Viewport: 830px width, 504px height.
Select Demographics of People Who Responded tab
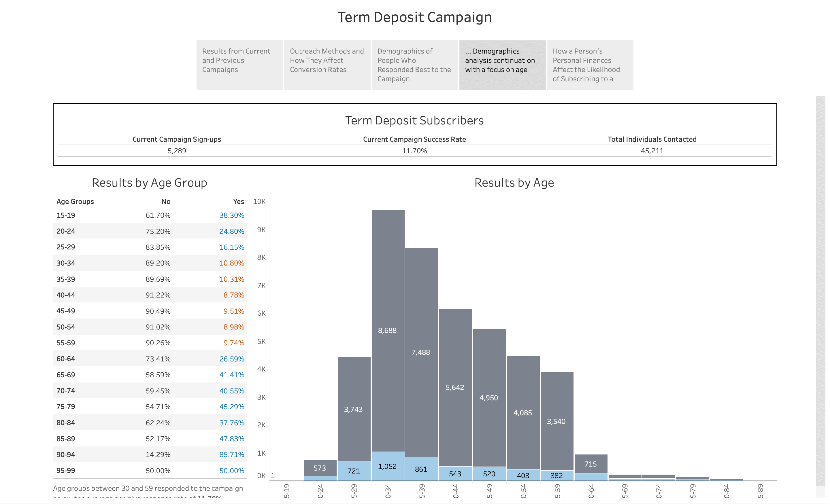(x=414, y=65)
